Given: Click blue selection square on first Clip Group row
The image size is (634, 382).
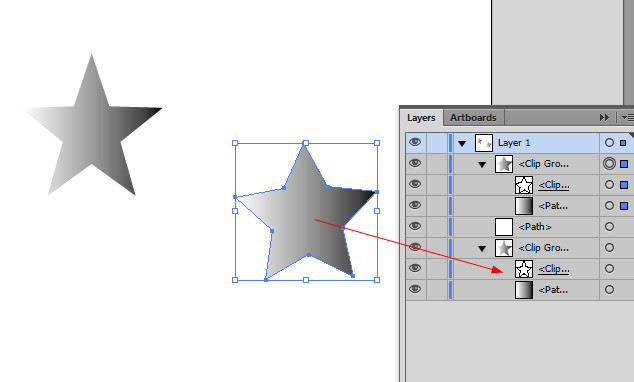Looking at the screenshot, I should tap(624, 164).
